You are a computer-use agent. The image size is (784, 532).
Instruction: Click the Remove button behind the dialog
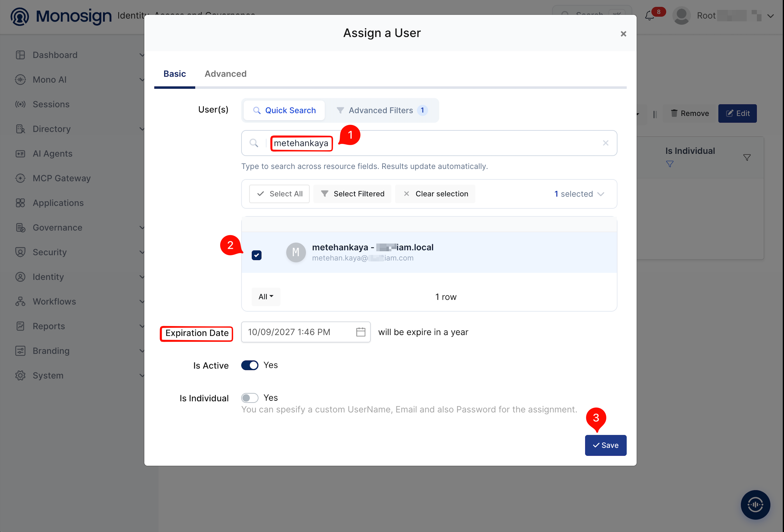point(690,113)
